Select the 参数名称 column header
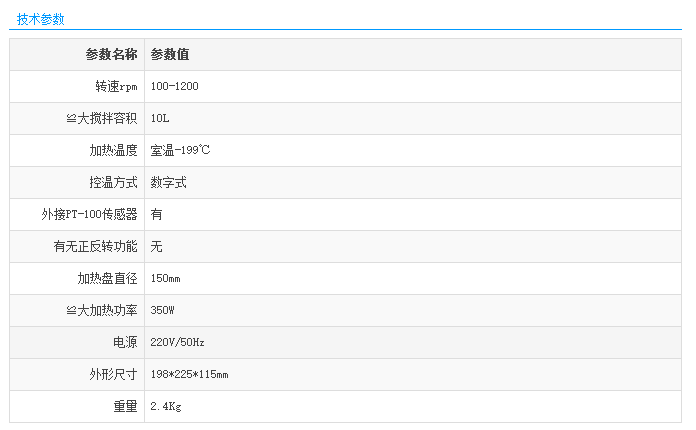 pyautogui.click(x=111, y=55)
